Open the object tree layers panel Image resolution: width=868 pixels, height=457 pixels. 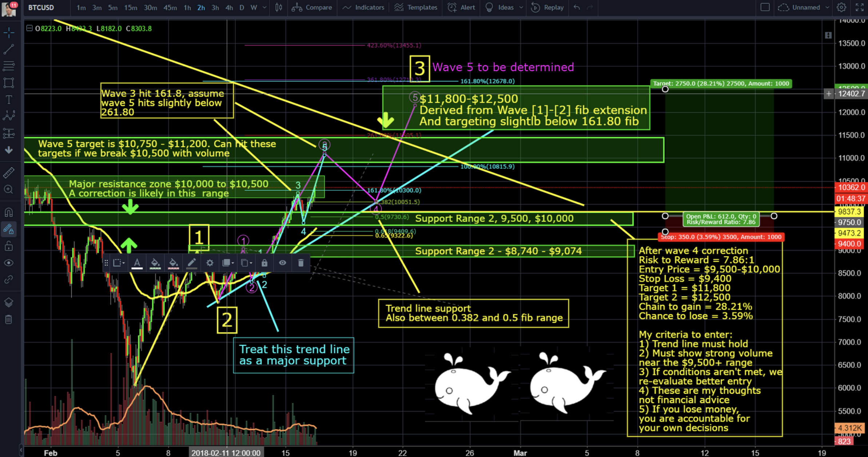pos(9,302)
